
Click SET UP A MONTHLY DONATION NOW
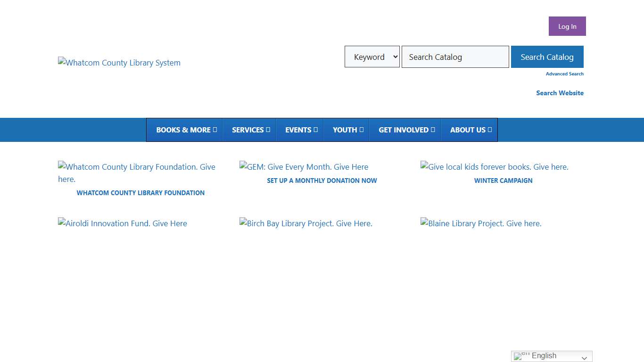click(322, 181)
